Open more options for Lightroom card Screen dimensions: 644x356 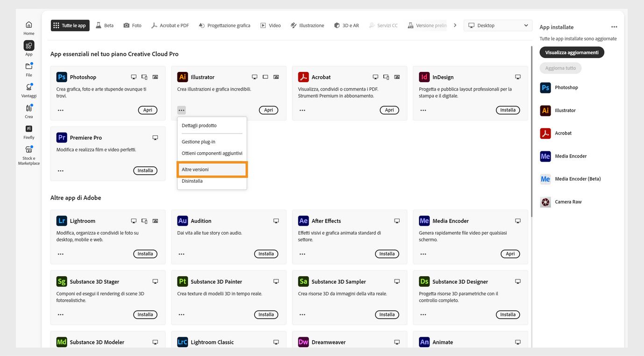coord(61,254)
